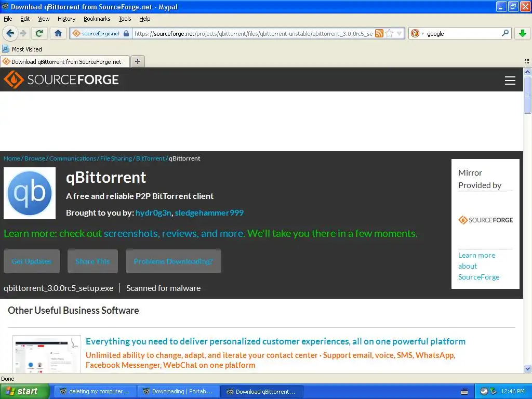Click the Home breadcrumb link
The width and height of the screenshot is (532, 399).
[x=12, y=158]
